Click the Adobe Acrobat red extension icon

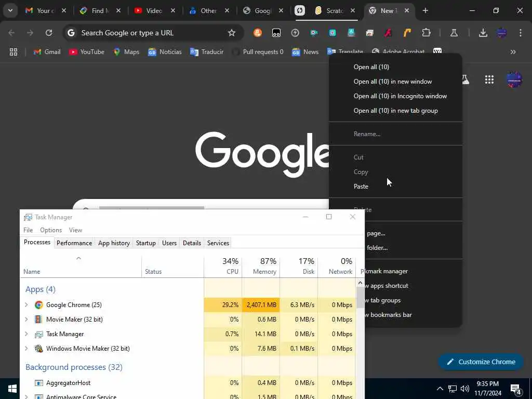[x=389, y=33]
